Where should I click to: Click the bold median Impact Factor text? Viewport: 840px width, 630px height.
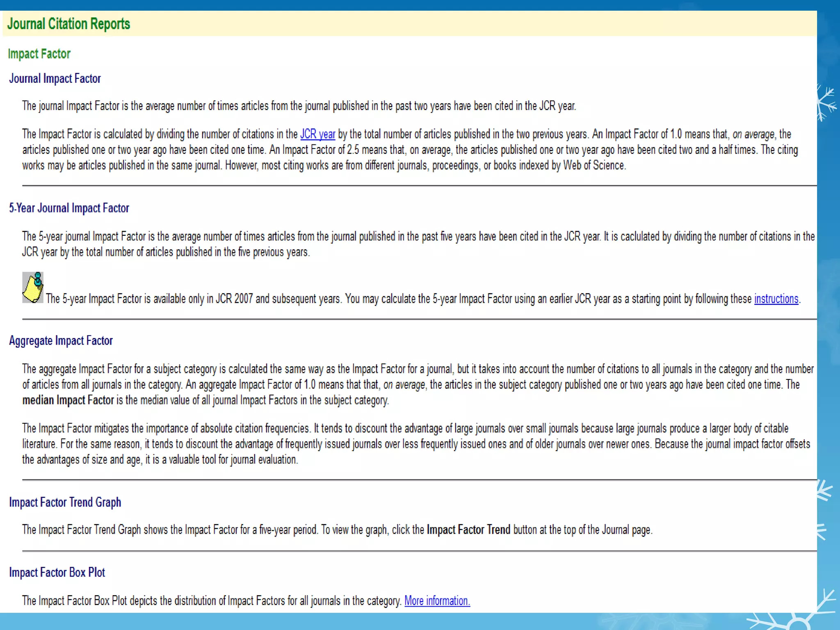68,400
